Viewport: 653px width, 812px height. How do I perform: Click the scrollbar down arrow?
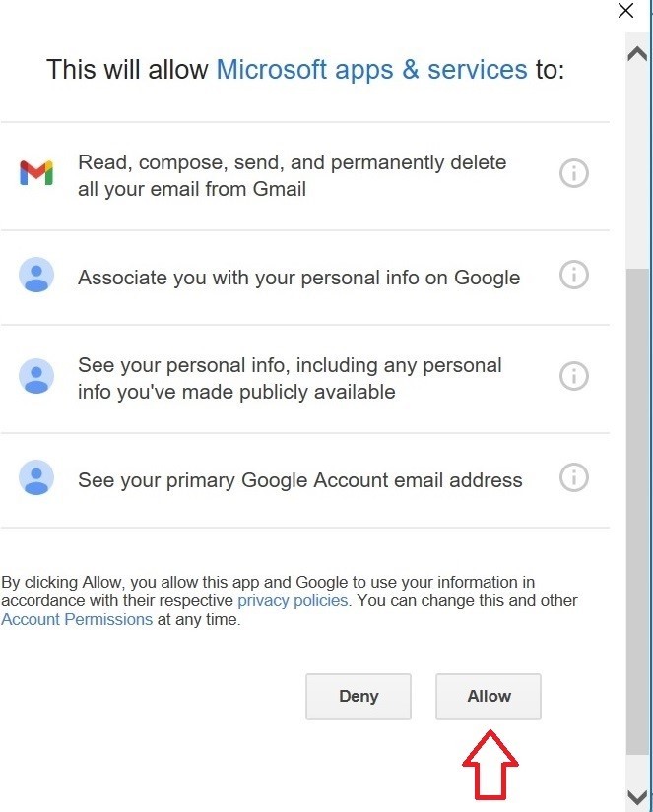637,797
